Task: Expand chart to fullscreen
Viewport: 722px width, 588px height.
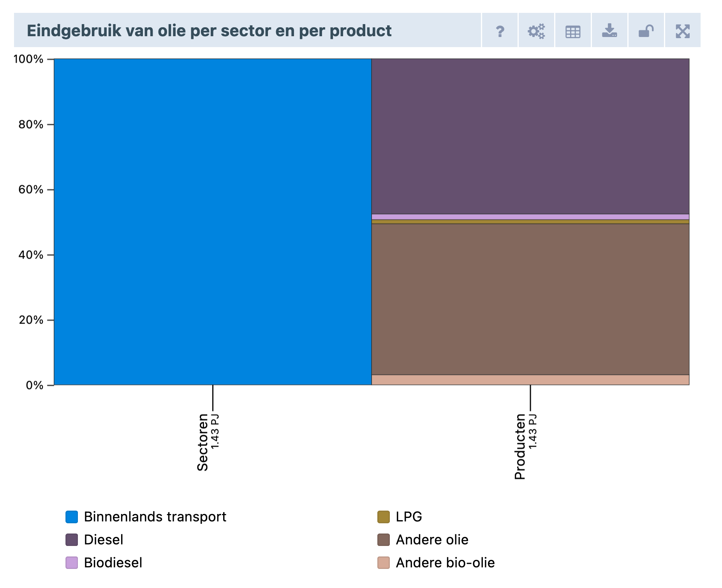Action: tap(683, 30)
